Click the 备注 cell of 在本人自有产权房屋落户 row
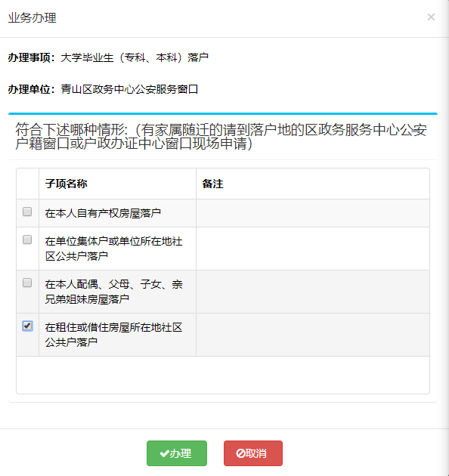The image size is (449, 476). click(313, 213)
